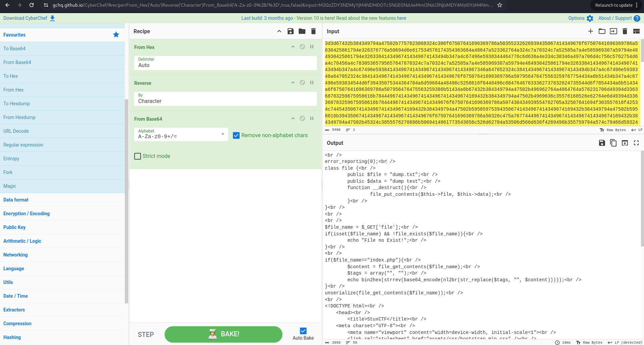Image resolution: width=644 pixels, height=345 pixels.
Task: Open folder as input
Action: pyautogui.click(x=602, y=31)
